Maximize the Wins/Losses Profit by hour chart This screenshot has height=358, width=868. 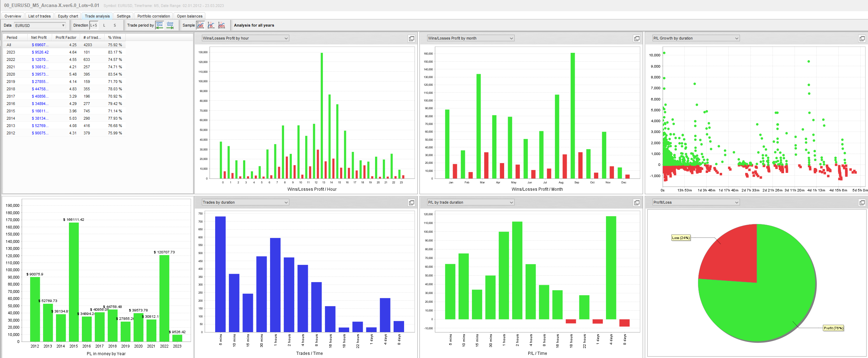(x=411, y=38)
